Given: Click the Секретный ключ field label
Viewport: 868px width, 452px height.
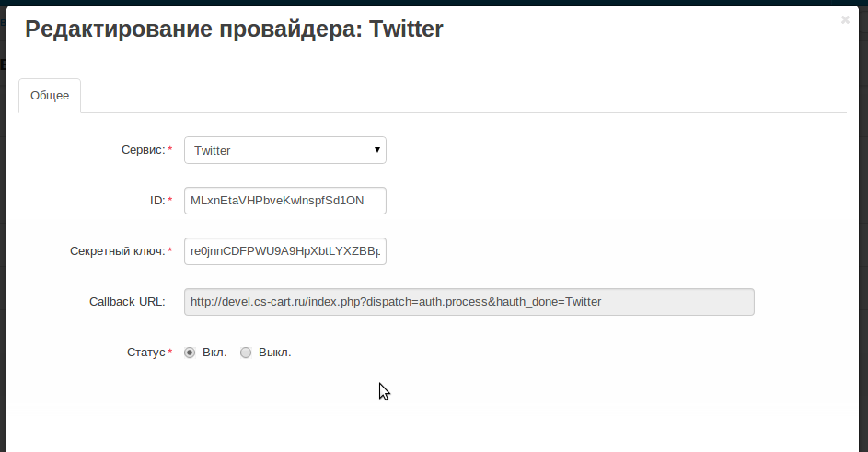Looking at the screenshot, I should pos(117,251).
